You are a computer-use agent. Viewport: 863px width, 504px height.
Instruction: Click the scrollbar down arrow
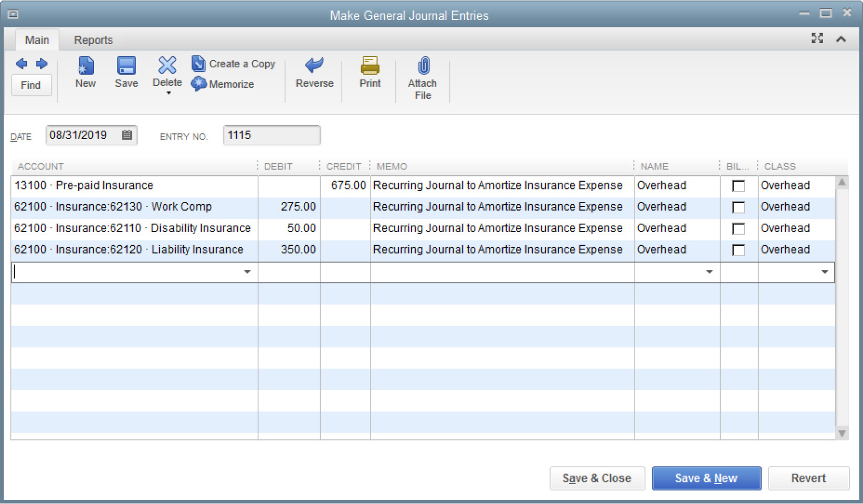[842, 433]
